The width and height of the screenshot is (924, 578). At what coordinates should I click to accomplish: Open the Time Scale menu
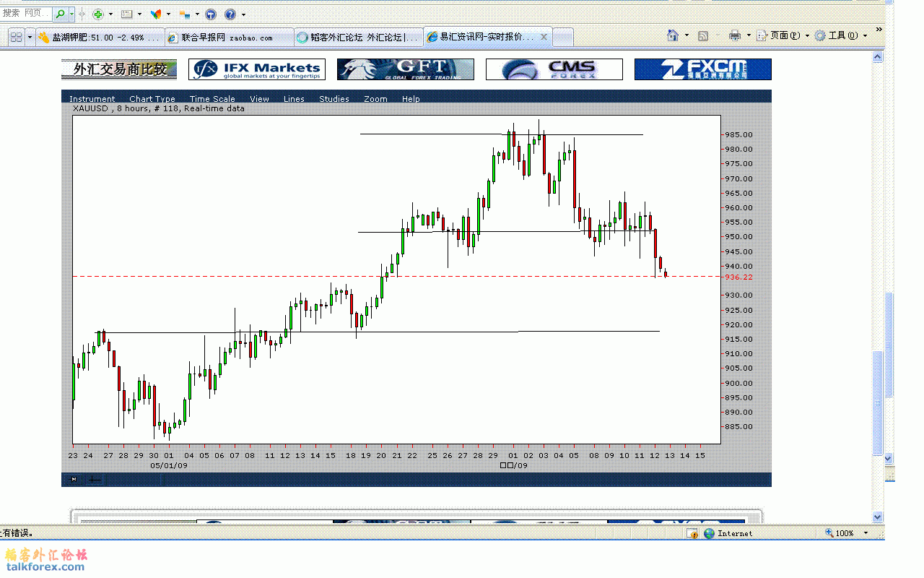pos(212,99)
